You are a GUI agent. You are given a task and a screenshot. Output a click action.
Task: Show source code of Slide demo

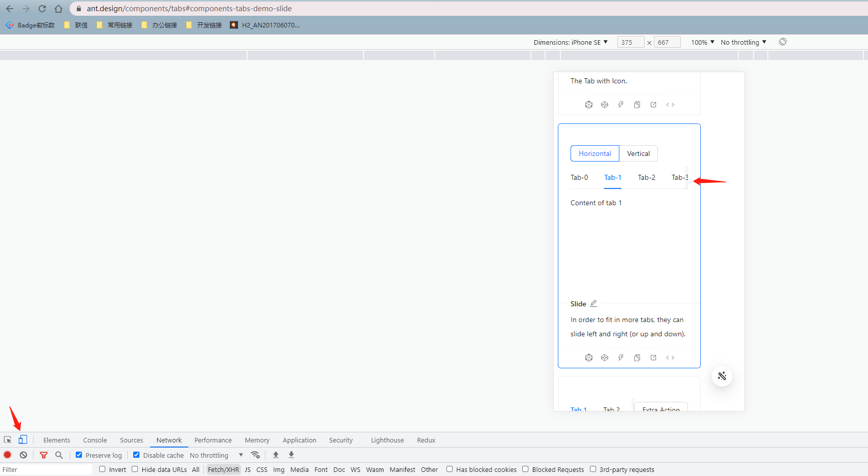point(670,357)
